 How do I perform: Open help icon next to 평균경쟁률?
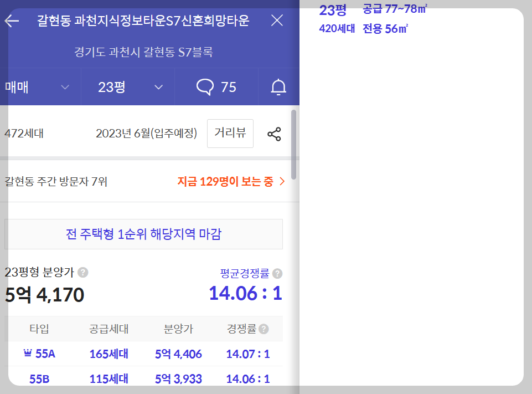point(277,273)
